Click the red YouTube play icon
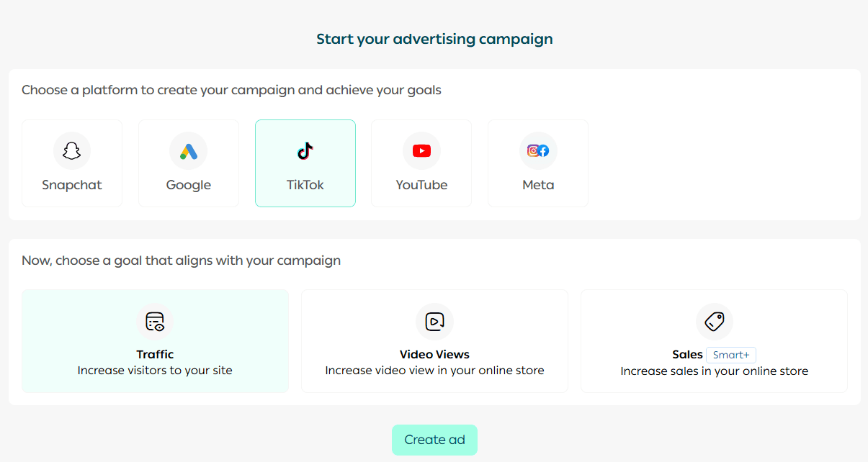This screenshot has width=868, height=462. pos(421,151)
